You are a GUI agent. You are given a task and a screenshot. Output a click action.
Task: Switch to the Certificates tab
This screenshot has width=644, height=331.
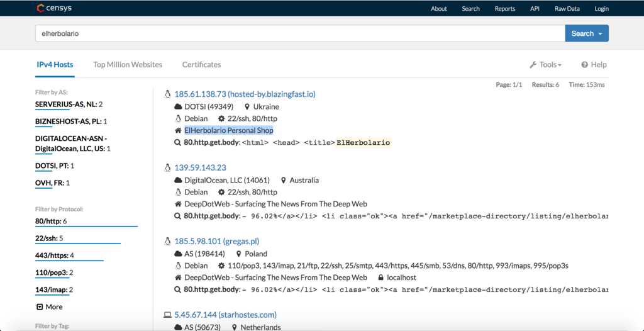click(202, 65)
